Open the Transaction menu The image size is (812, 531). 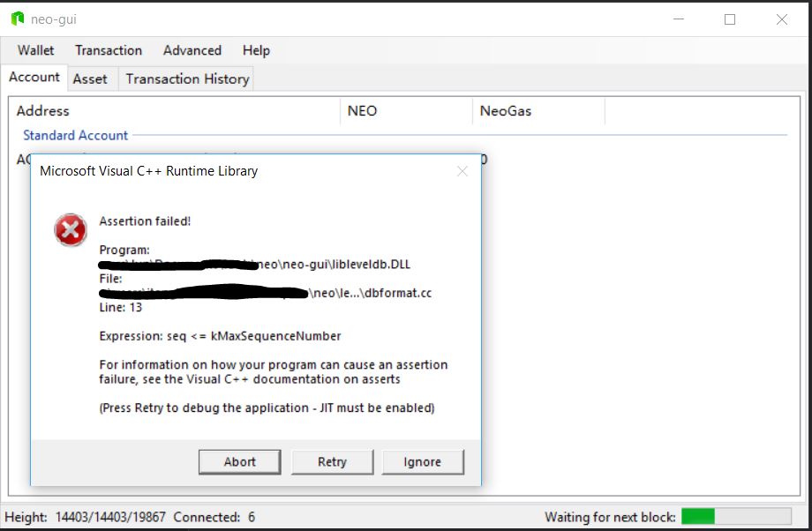(109, 50)
